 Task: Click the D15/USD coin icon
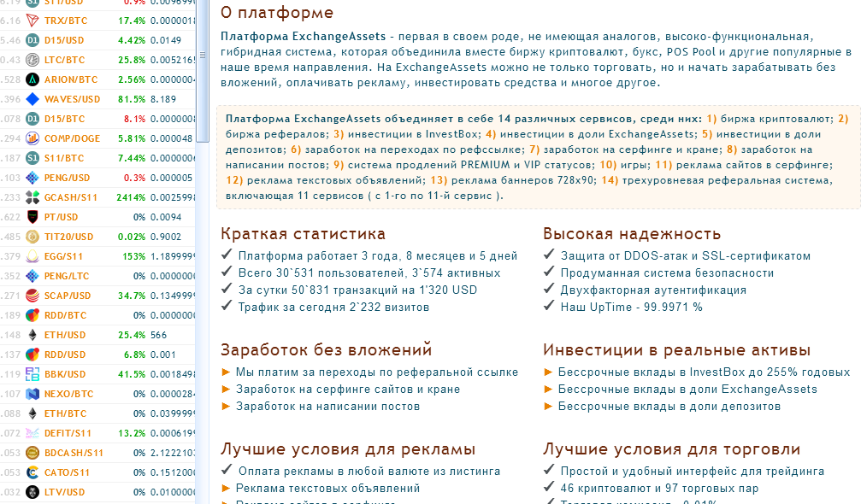32,40
